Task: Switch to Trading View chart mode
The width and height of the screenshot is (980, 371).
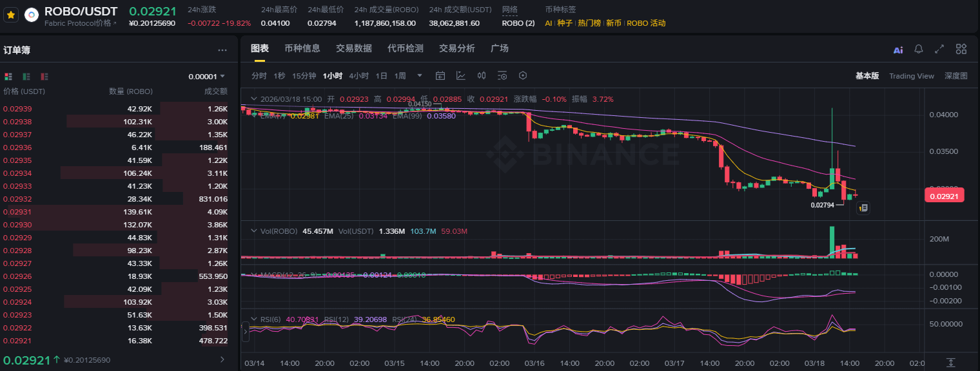Action: click(x=912, y=76)
